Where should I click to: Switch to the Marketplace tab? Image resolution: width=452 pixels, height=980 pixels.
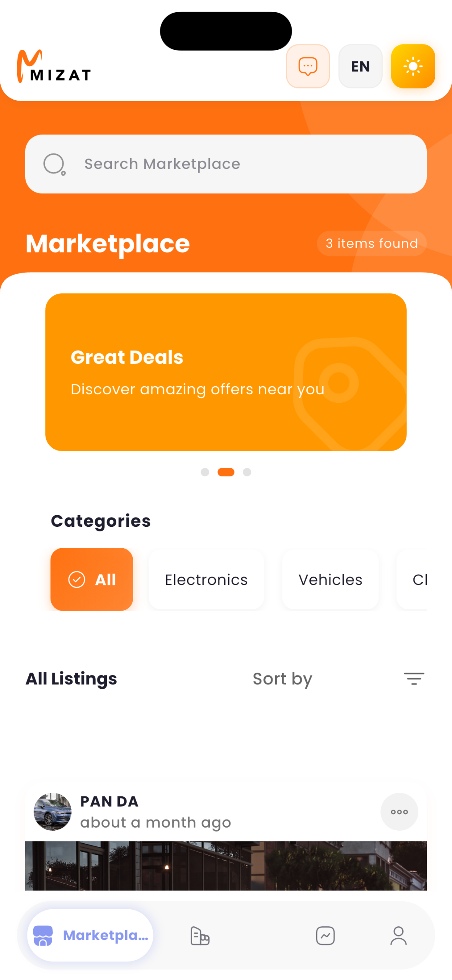point(90,935)
